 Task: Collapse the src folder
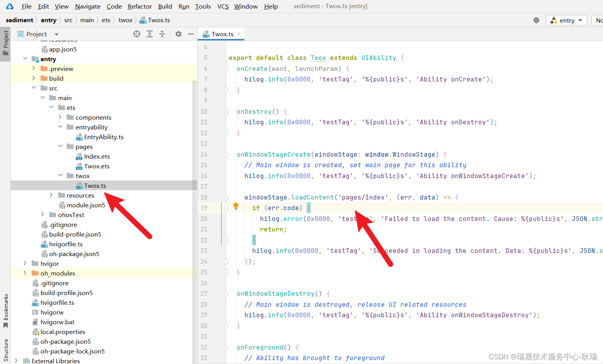pos(34,88)
